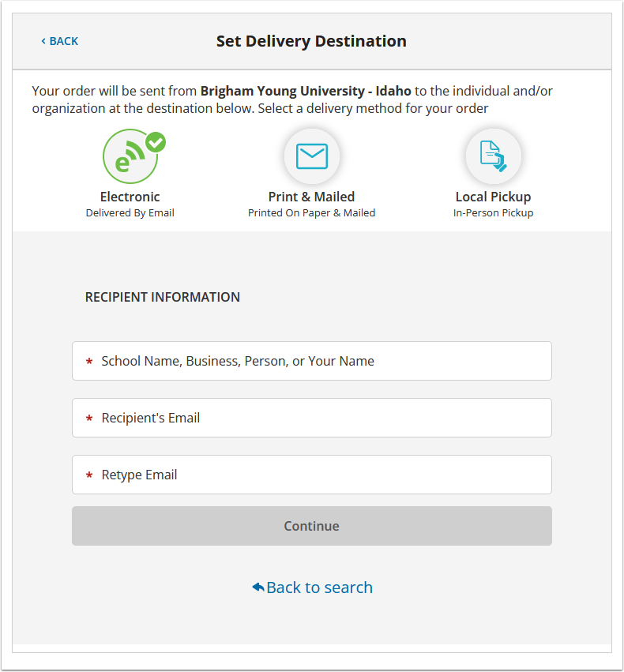Click the Printed On Paper & Mailed subtitle
The height and width of the screenshot is (672, 624).
click(x=311, y=213)
